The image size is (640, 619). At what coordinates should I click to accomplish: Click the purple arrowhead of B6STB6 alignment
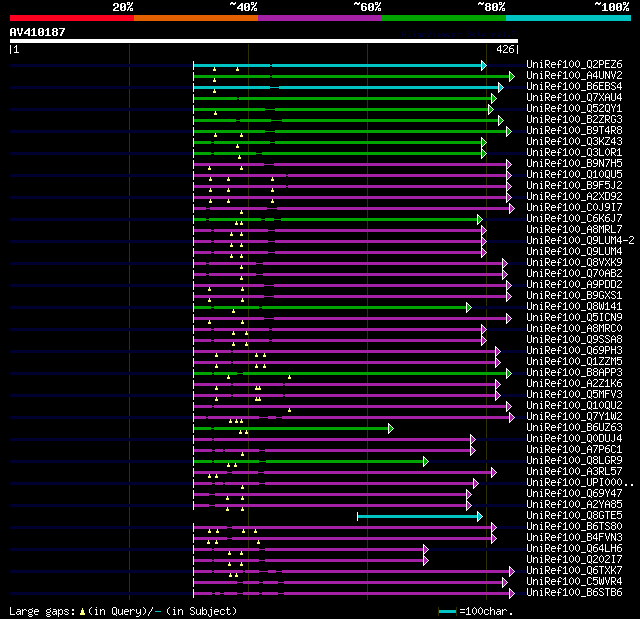click(512, 594)
